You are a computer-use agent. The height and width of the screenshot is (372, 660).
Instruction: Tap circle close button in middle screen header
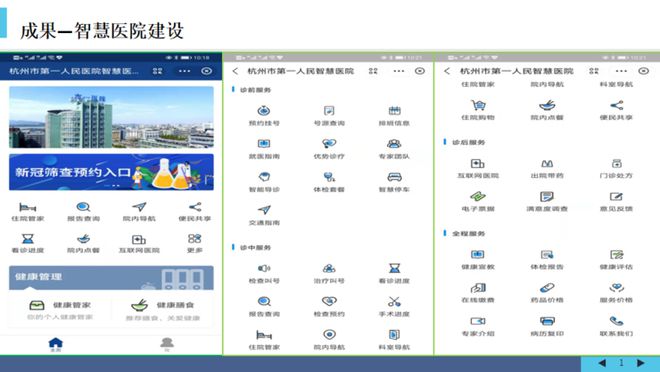420,71
